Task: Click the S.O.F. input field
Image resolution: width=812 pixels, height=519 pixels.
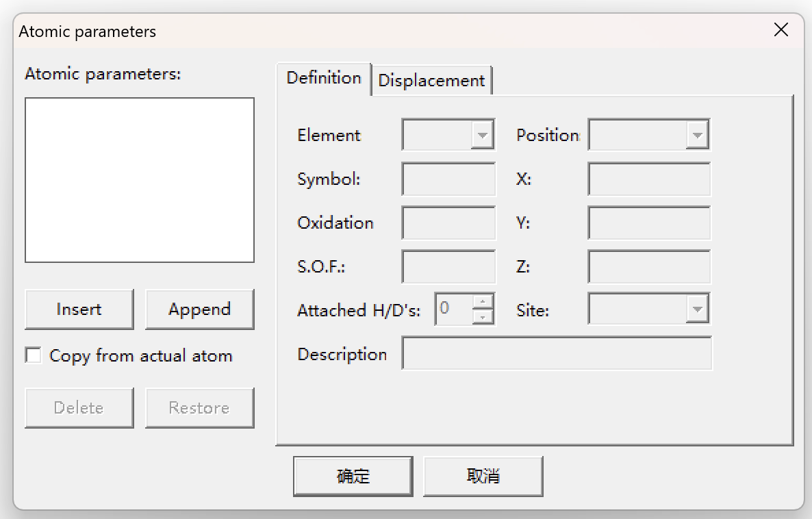Action: click(x=448, y=267)
